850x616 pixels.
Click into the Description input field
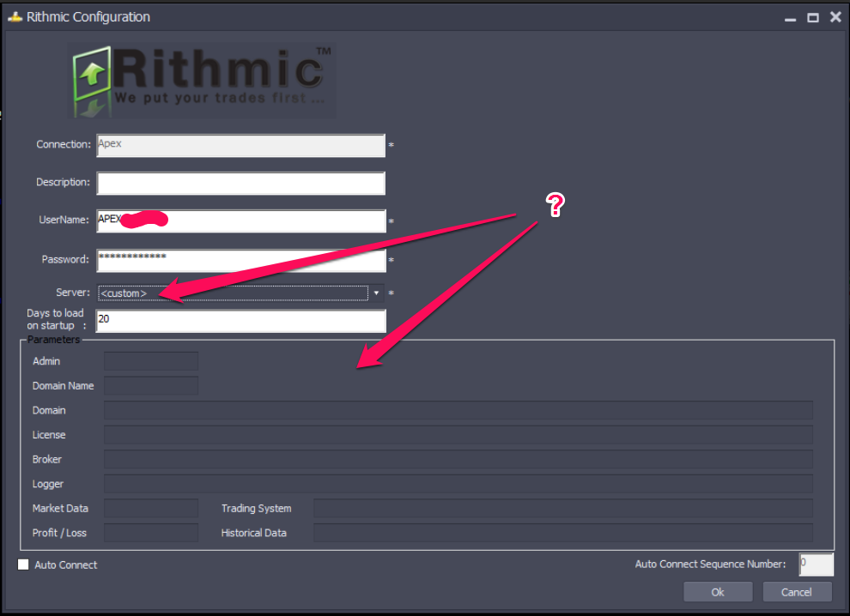[240, 183]
